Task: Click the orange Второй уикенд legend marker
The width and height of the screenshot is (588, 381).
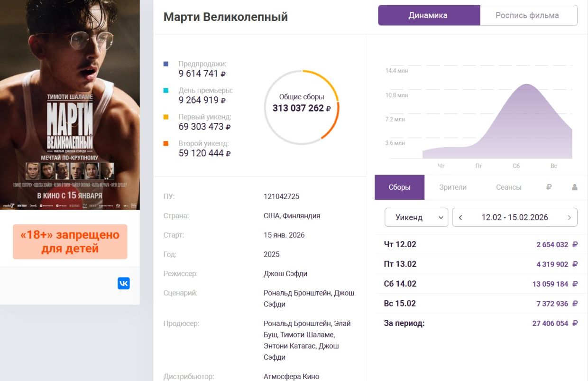Action: click(165, 143)
